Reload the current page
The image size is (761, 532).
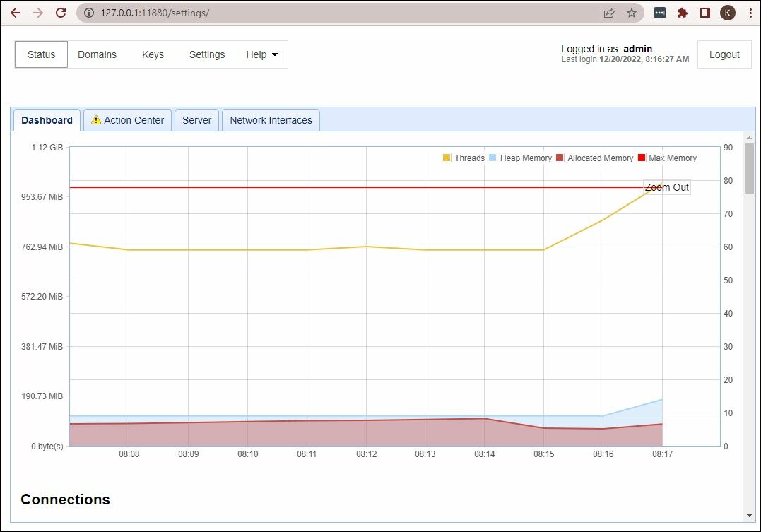pos(61,13)
